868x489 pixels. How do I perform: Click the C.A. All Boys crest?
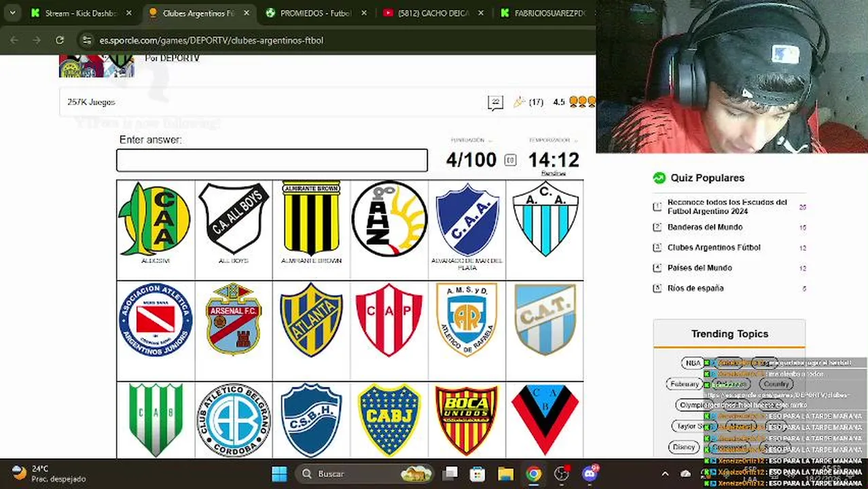(233, 219)
